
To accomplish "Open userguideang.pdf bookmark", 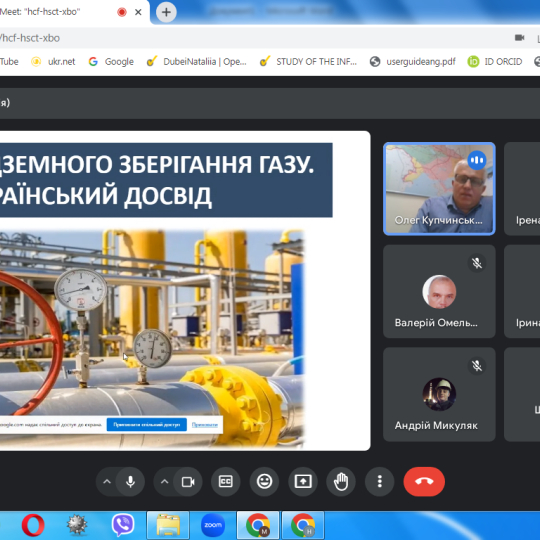I will point(412,62).
